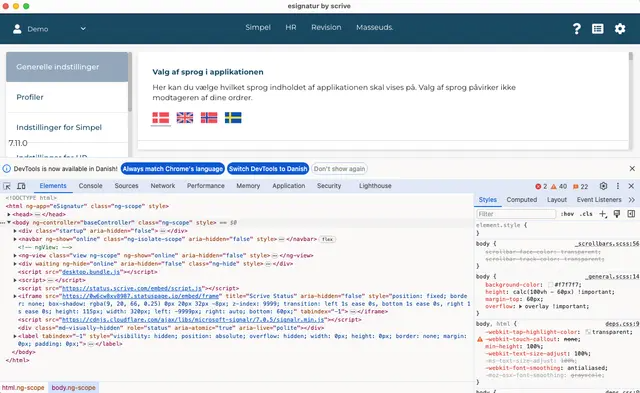This screenshot has width=640, height=393.
Task: Toggle rendering emulations paintbrush icon
Action: point(617,214)
